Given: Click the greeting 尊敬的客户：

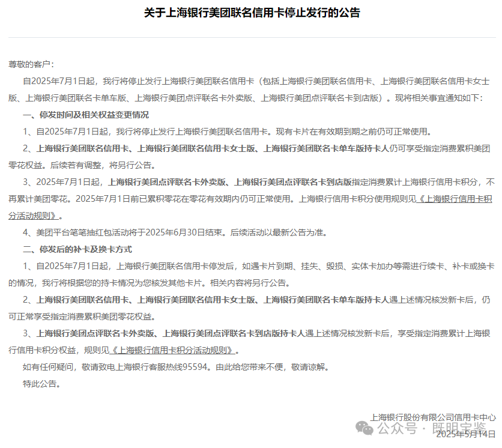Looking at the screenshot, I should [x=32, y=64].
